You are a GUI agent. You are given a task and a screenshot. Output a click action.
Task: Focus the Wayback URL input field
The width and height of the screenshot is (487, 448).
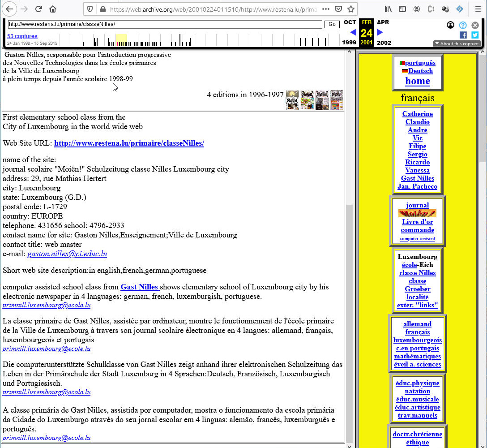point(165,24)
